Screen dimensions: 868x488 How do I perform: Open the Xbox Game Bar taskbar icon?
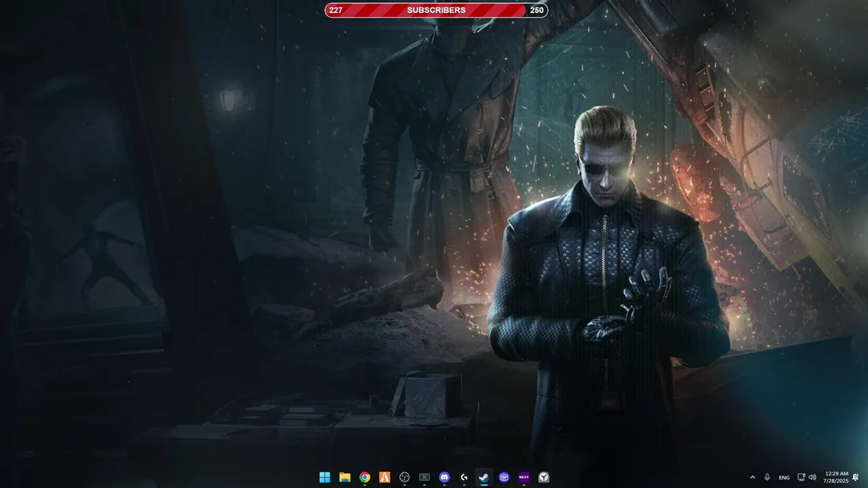425,477
